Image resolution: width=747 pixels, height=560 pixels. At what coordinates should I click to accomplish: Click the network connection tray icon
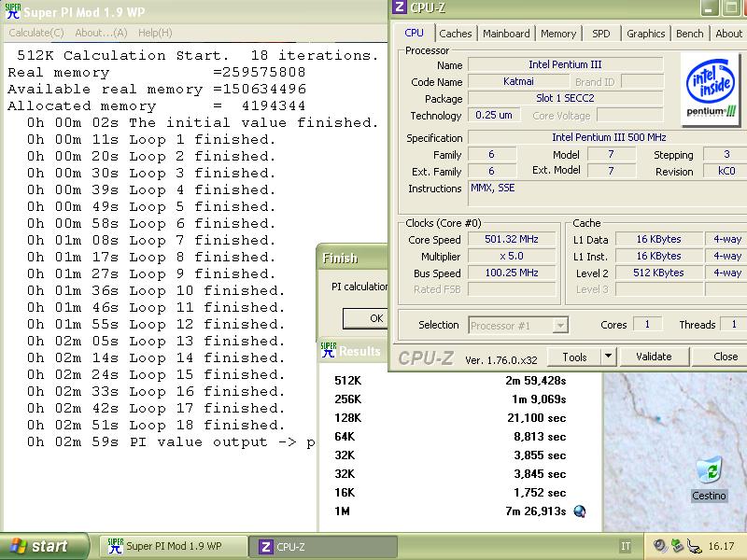[694, 546]
